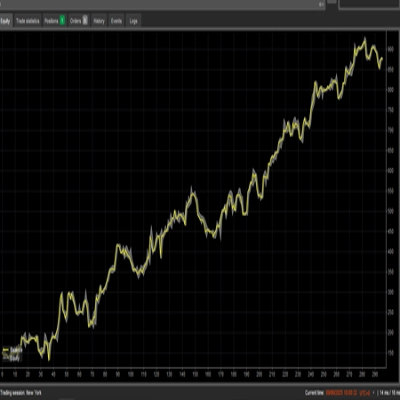Switch to the Events tab

(x=116, y=21)
